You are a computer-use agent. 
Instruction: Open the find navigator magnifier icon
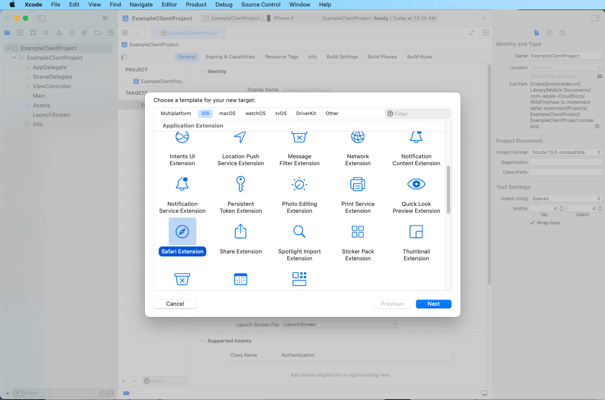point(46,33)
